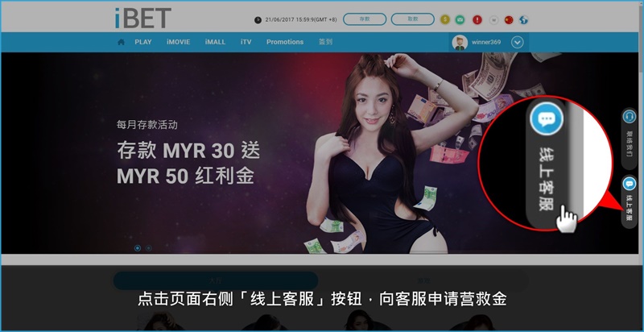Click the iBET logo

(x=142, y=17)
